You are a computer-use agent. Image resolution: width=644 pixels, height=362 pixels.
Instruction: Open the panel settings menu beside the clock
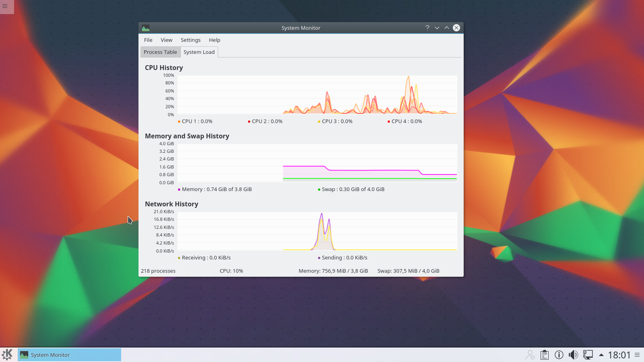(x=637, y=355)
